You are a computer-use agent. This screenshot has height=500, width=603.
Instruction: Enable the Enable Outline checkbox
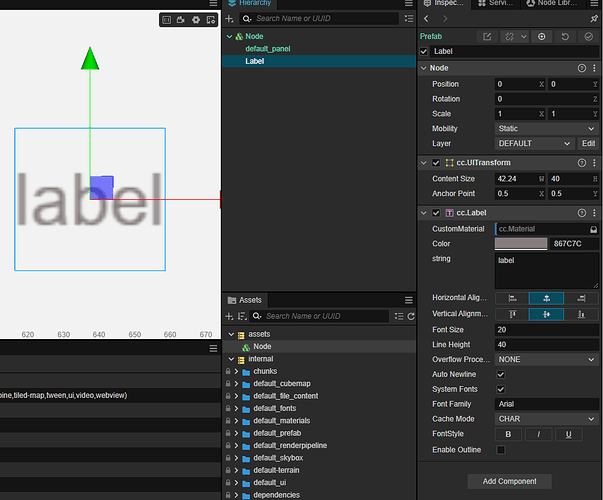tap(500, 450)
